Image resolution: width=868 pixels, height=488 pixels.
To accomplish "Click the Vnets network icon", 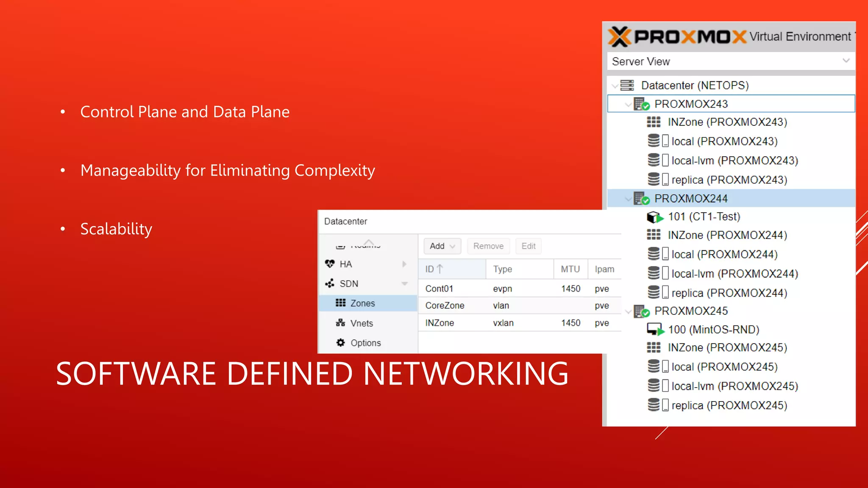I will pyautogui.click(x=340, y=323).
